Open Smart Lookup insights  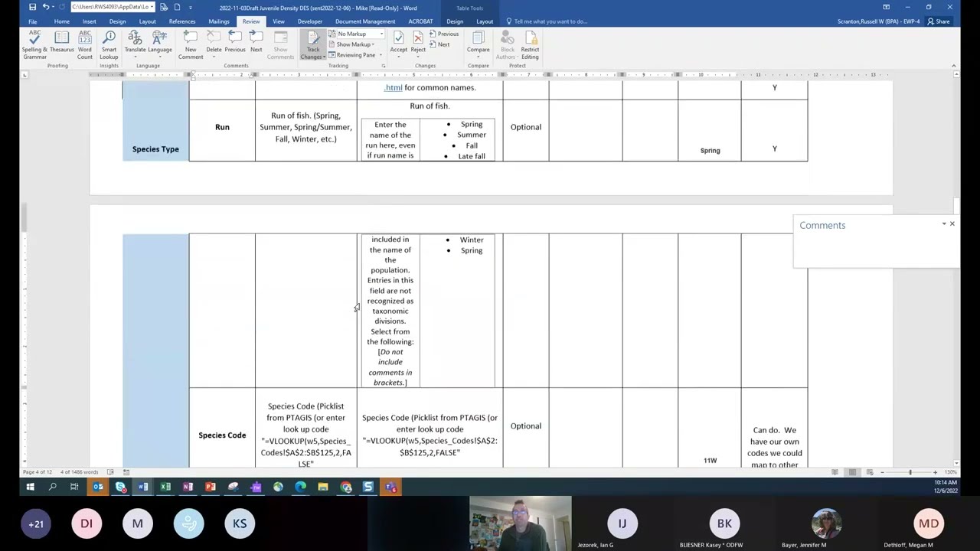109,44
